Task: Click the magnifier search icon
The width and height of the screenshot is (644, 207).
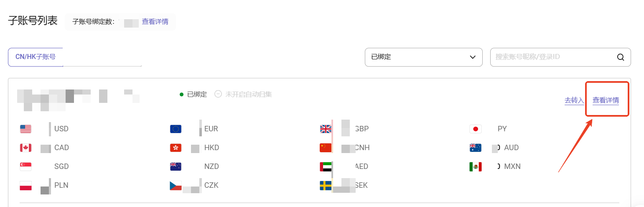Action: pos(621,57)
